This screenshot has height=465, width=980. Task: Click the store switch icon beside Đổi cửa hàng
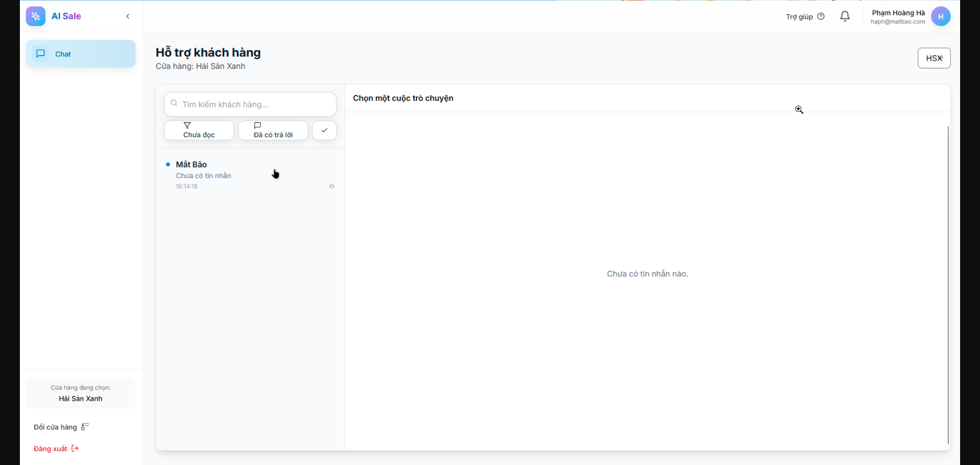(x=85, y=427)
